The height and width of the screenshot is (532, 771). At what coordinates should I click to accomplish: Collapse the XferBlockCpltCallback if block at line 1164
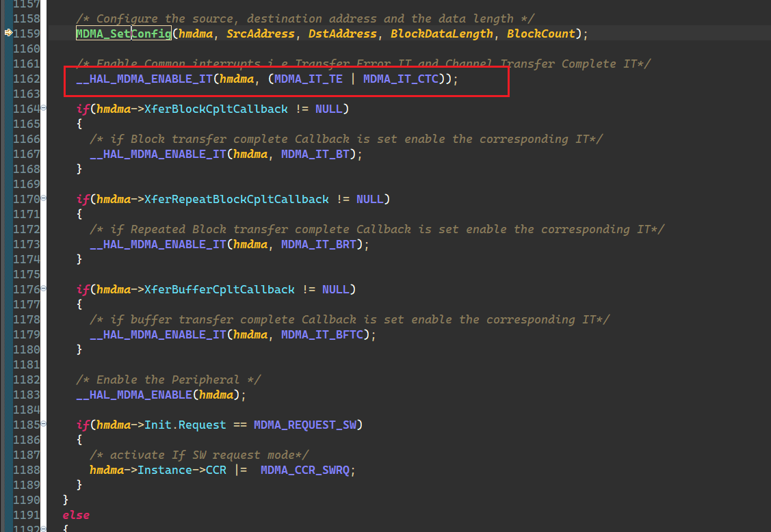coord(43,107)
